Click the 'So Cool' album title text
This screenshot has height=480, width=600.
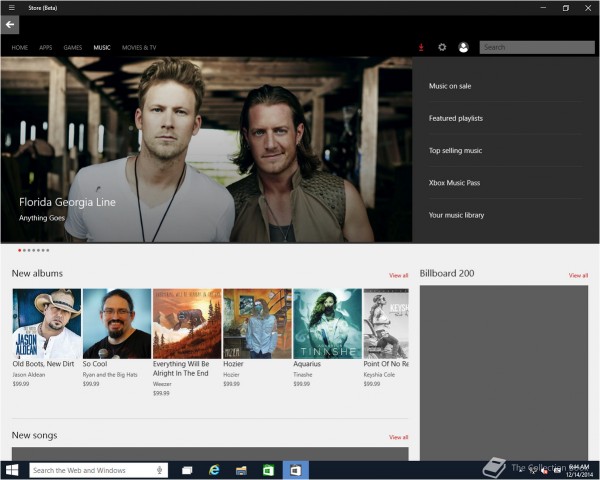(x=95, y=364)
